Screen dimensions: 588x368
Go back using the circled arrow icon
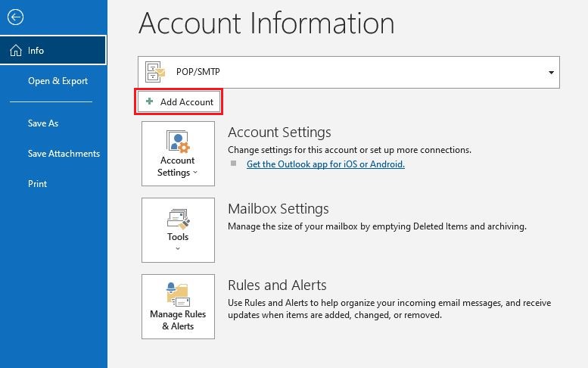[x=15, y=17]
